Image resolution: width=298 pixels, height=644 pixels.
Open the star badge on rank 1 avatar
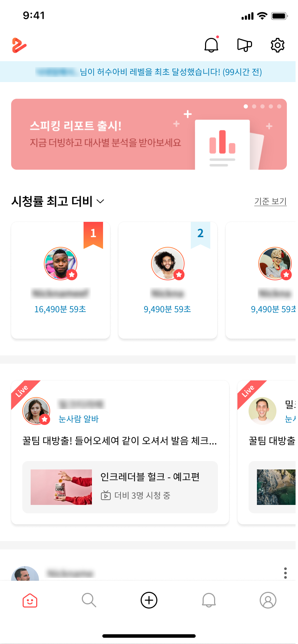click(72, 275)
